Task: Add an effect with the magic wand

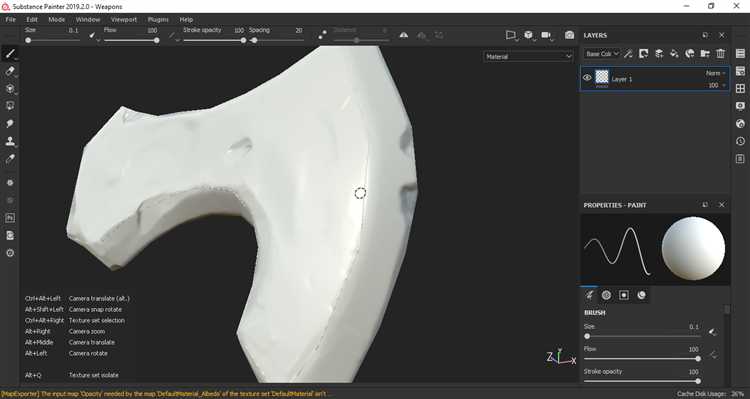Action: point(629,54)
